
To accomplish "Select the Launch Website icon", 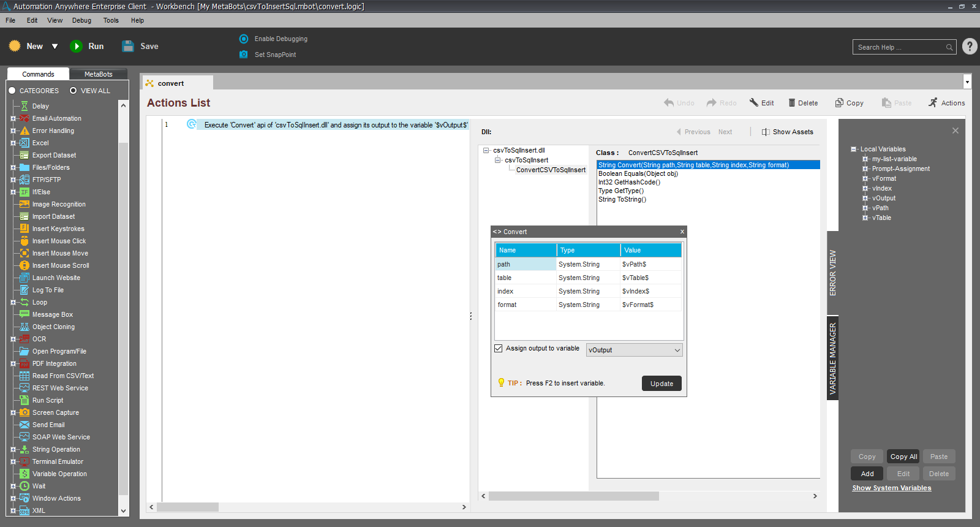I will (x=24, y=278).
